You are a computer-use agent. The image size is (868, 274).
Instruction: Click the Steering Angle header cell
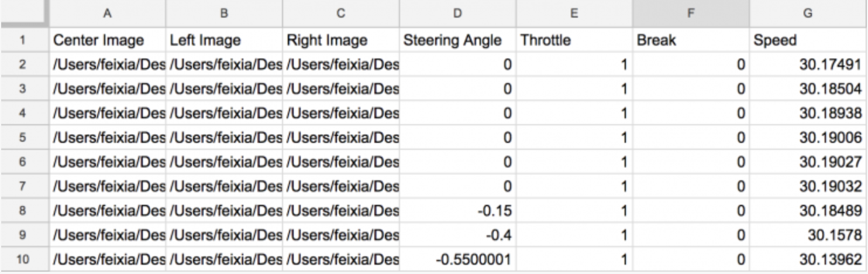click(458, 40)
